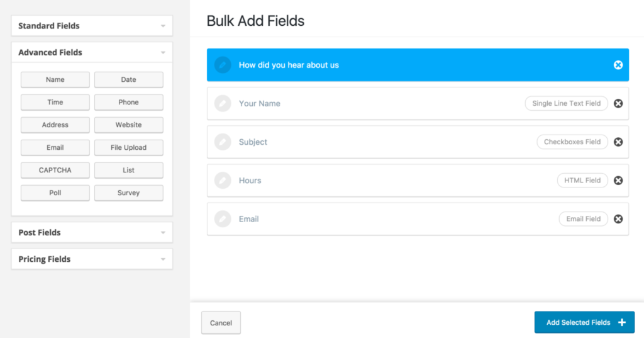Click pencil edit icon on Subject row

point(223,142)
